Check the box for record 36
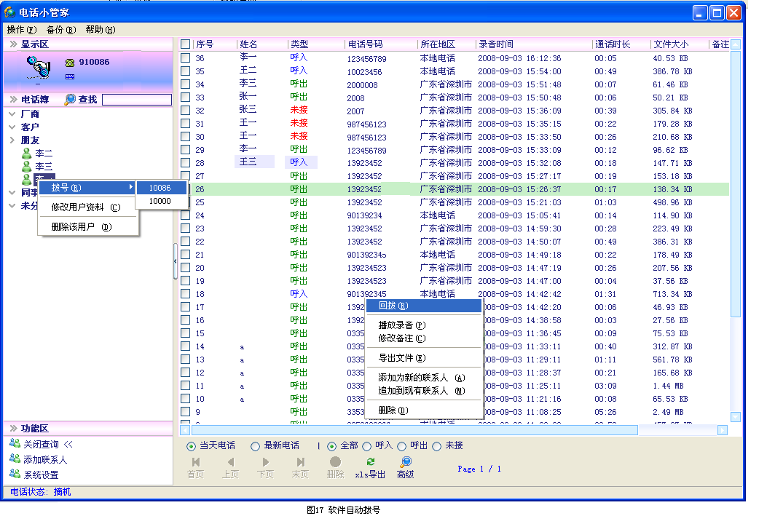 186,58
